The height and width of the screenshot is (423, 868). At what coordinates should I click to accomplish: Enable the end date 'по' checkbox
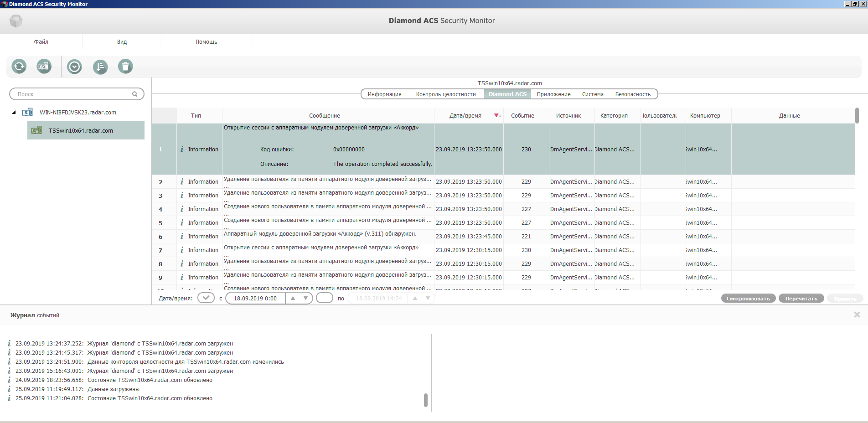tap(324, 298)
